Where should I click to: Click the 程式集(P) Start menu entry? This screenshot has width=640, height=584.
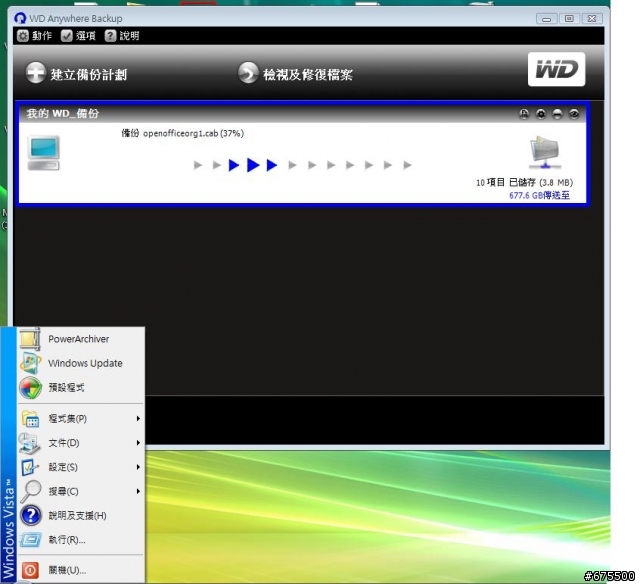pyautogui.click(x=81, y=419)
